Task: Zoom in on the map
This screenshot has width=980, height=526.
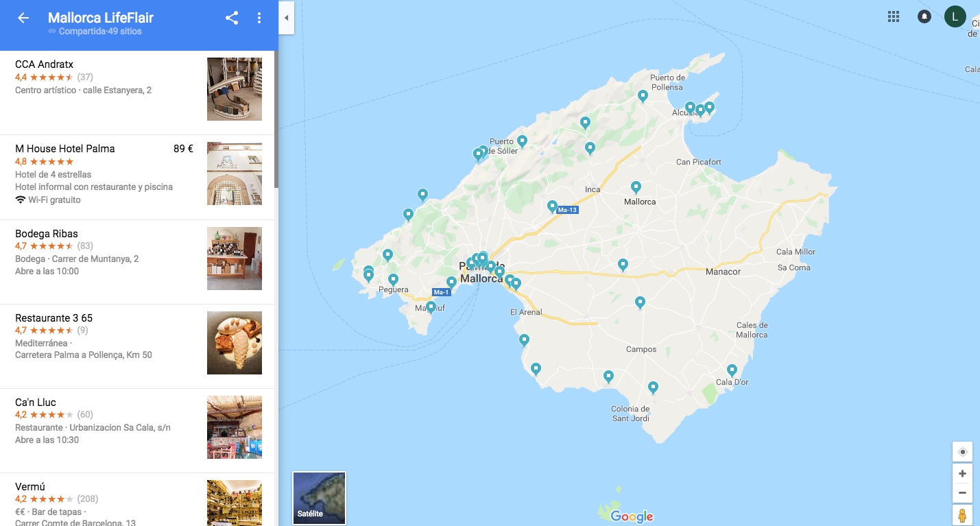Action: (x=962, y=474)
